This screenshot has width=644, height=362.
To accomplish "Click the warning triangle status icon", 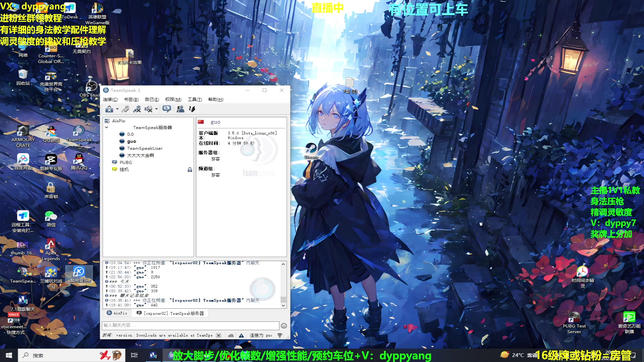I will pyautogui.click(x=241, y=336).
